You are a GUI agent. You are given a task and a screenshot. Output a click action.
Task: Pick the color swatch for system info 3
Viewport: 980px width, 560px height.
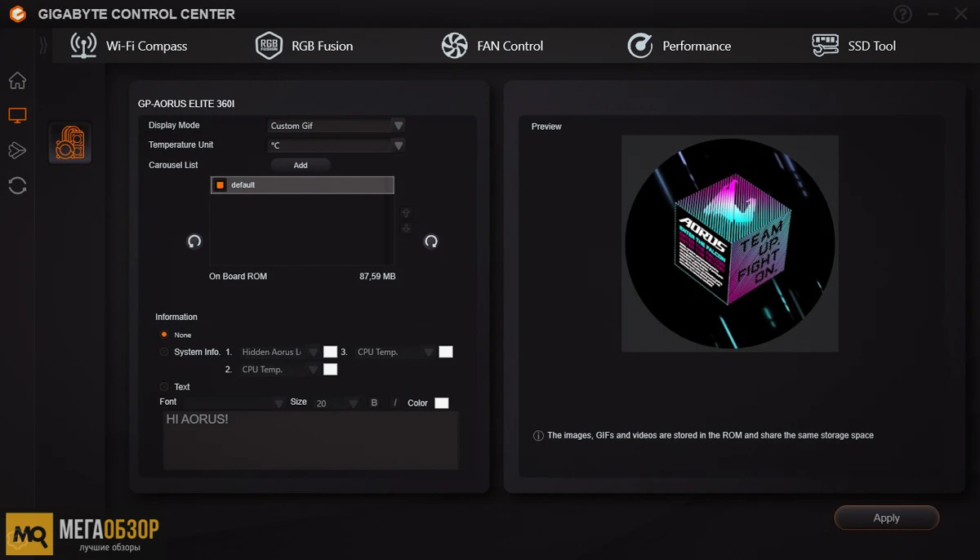coord(446,352)
